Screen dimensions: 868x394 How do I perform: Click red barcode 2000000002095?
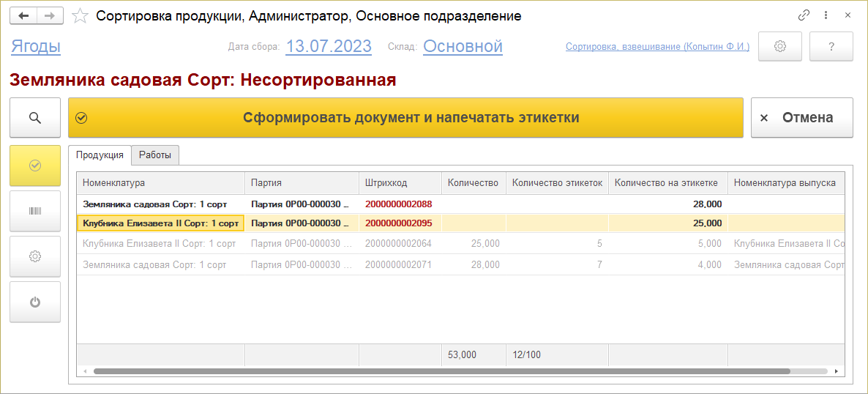[399, 223]
